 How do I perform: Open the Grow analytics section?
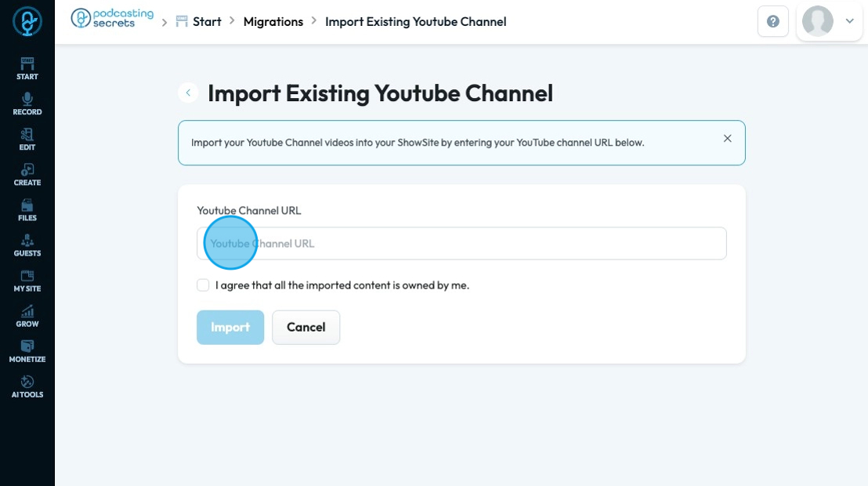27,317
